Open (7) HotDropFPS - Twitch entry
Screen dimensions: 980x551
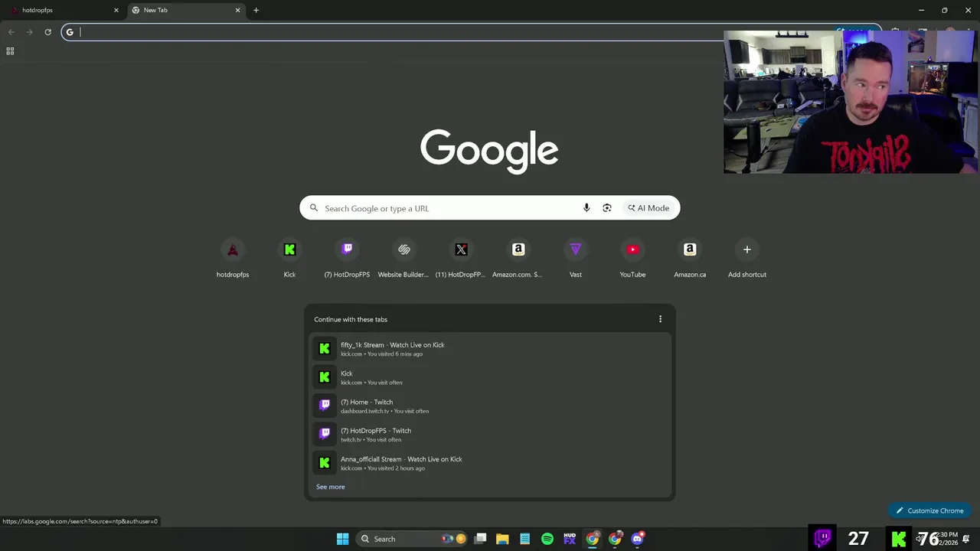(490, 435)
